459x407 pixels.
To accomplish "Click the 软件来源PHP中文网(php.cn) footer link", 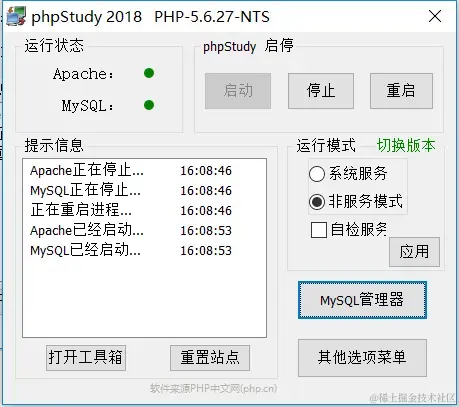I will tap(213, 388).
